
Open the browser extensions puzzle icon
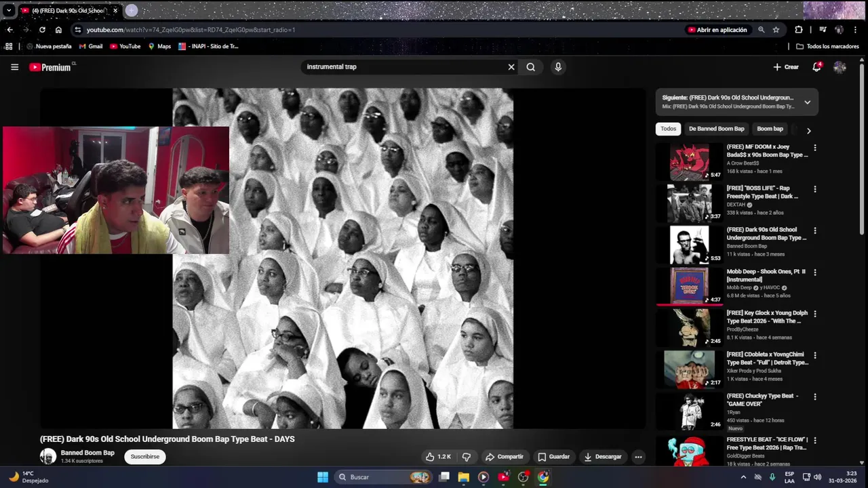(799, 30)
